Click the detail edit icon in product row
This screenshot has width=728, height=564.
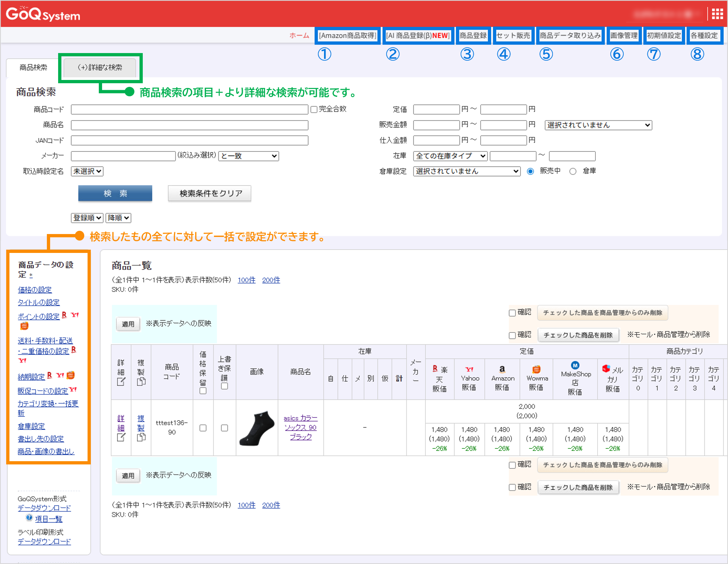point(121,437)
